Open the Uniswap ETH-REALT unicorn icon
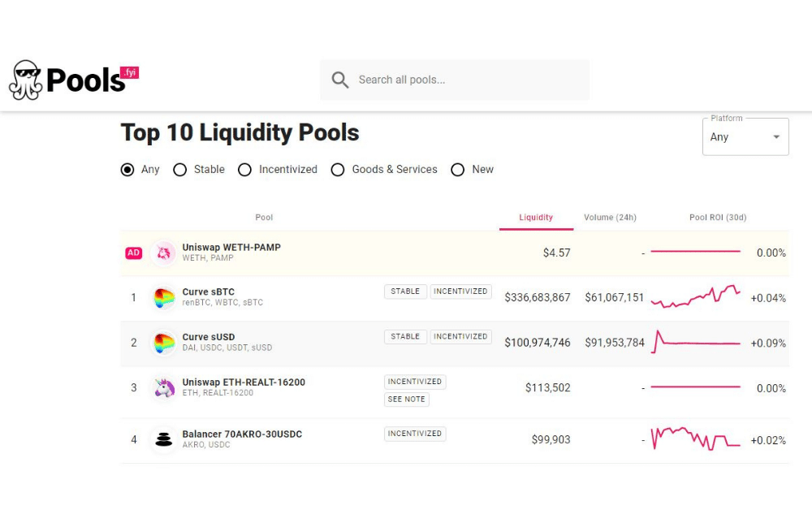 [x=164, y=388]
